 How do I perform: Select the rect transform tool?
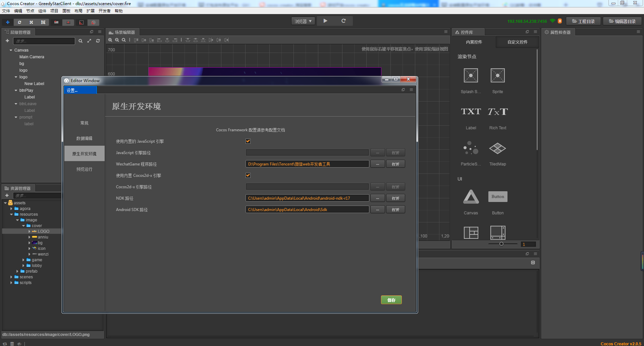point(43,22)
